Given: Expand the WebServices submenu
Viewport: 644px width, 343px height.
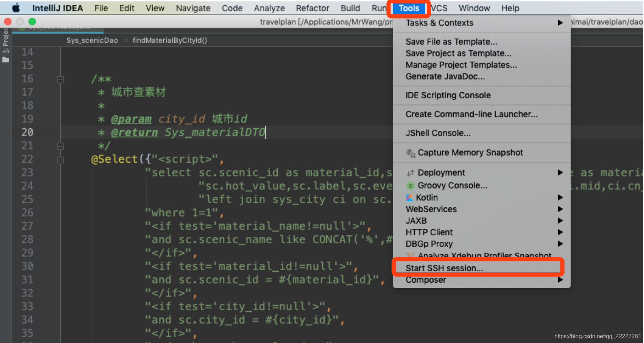Looking at the screenshot, I should coord(482,209).
